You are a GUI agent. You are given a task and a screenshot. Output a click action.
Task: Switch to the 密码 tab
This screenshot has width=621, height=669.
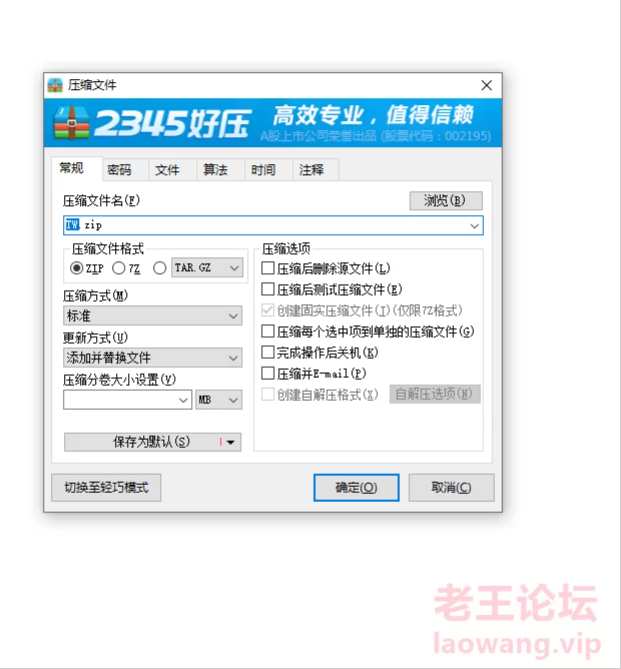pos(119,170)
